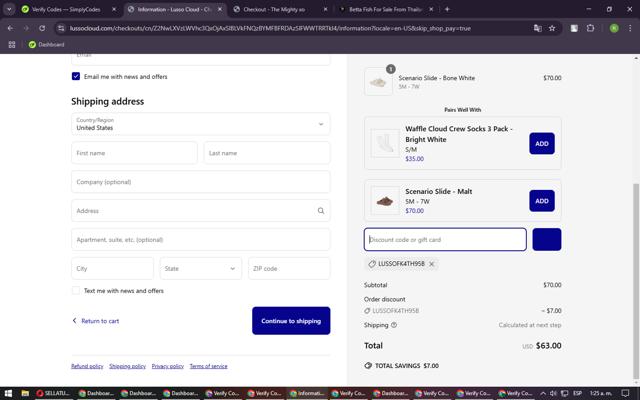Click the blue apply discount button
The image size is (640, 400).
pyautogui.click(x=547, y=240)
